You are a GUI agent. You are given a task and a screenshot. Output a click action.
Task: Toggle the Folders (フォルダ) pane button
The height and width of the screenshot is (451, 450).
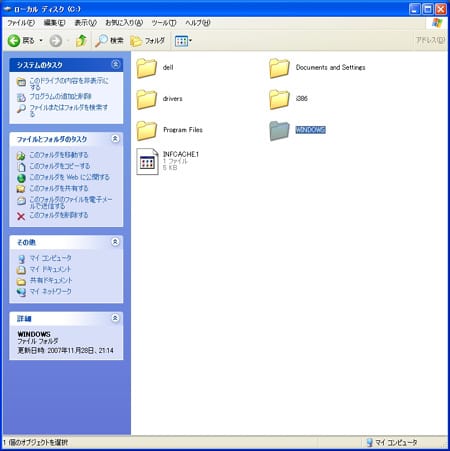pos(147,41)
